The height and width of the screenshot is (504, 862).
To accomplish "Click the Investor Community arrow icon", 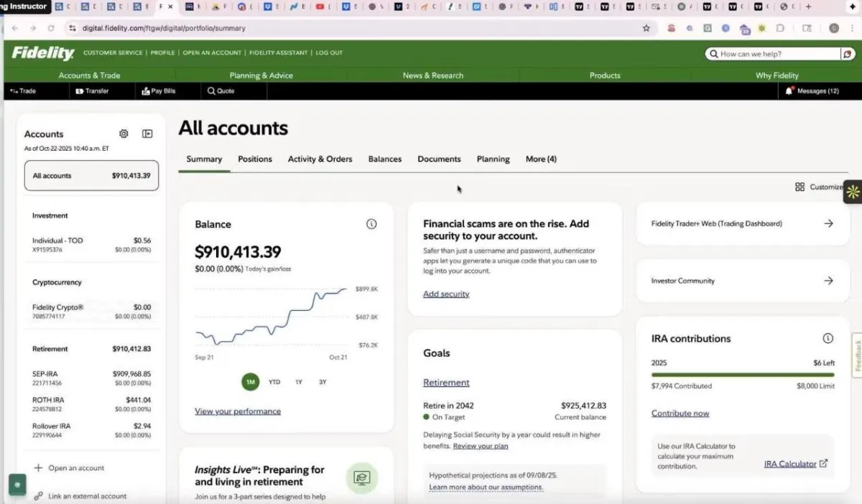I will point(828,281).
